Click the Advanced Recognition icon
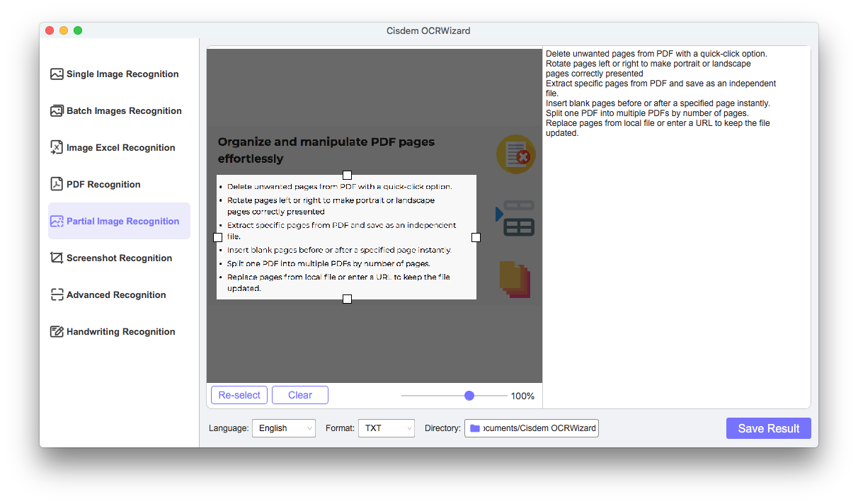The image size is (858, 504). point(57,295)
